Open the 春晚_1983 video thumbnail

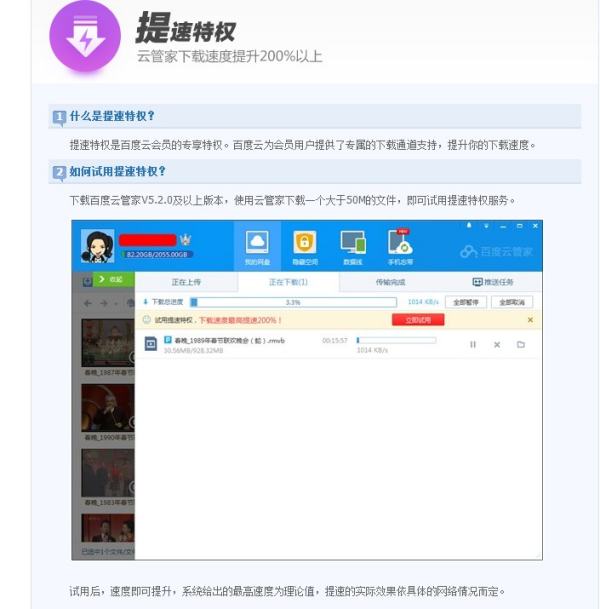tap(108, 473)
